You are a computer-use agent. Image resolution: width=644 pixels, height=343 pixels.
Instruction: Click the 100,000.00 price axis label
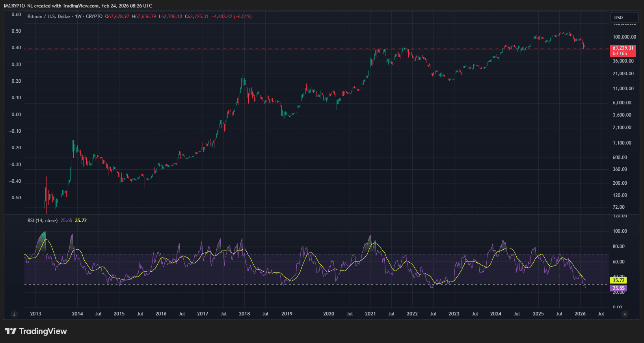click(624, 37)
